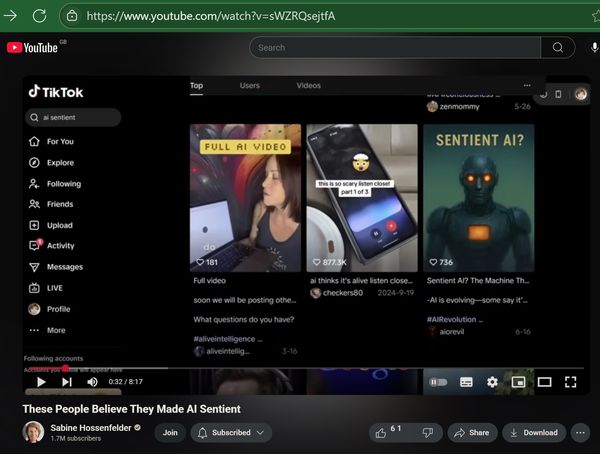Open more actions ellipsis menu
This screenshot has width=600, height=454.
tap(580, 433)
